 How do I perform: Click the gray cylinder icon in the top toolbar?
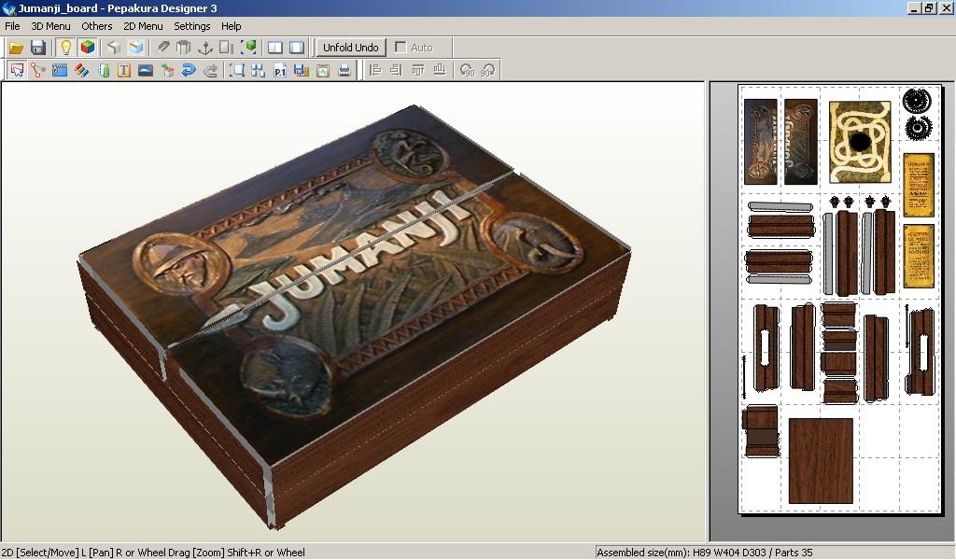[x=184, y=48]
